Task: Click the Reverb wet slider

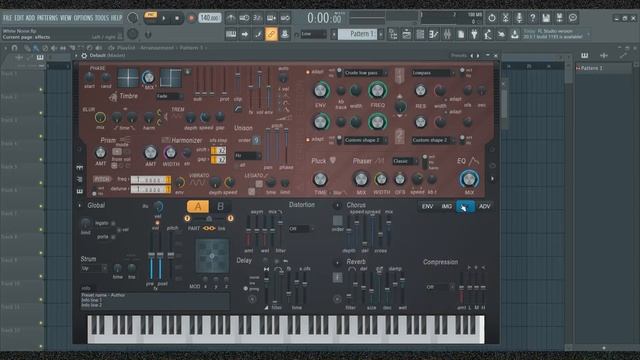Action: click(402, 288)
